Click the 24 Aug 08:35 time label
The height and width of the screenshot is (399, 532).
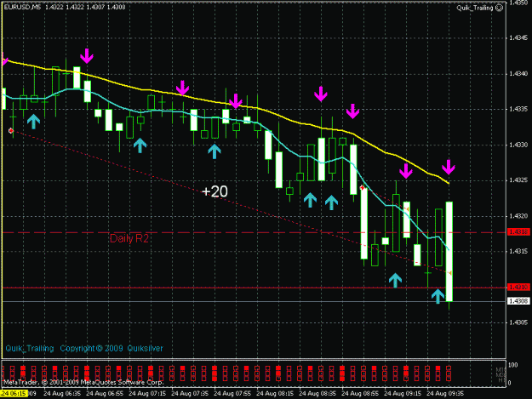pyautogui.click(x=317, y=394)
